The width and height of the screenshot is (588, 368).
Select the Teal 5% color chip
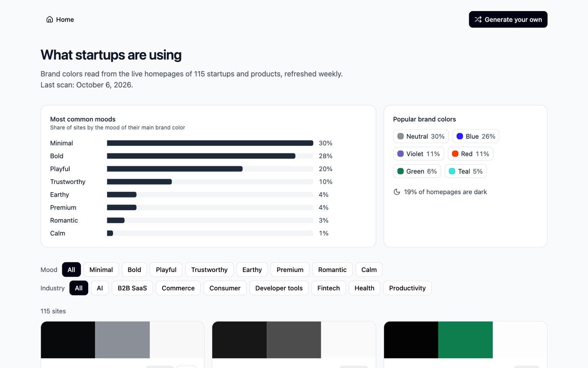pos(466,171)
